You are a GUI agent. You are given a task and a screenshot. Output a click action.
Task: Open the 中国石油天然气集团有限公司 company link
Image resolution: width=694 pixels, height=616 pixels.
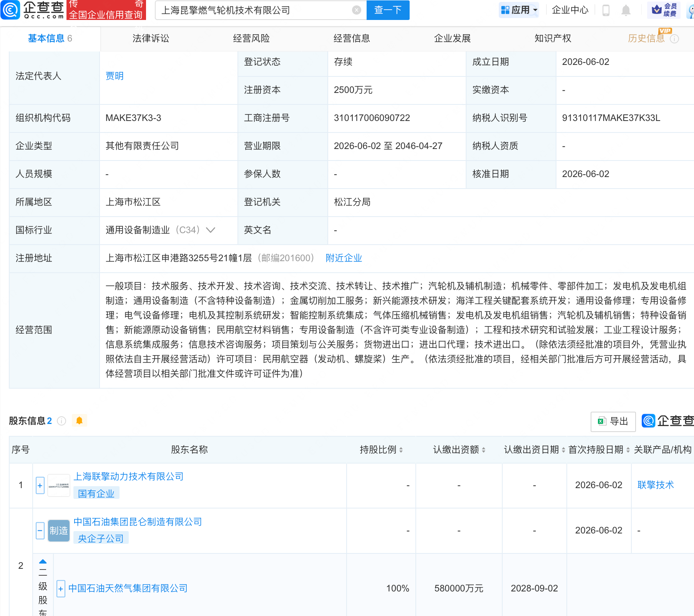(x=128, y=588)
